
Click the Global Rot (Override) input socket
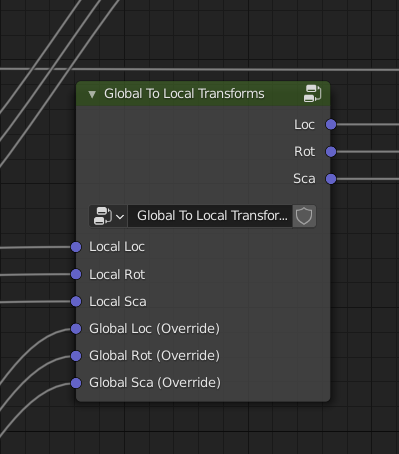pos(76,356)
